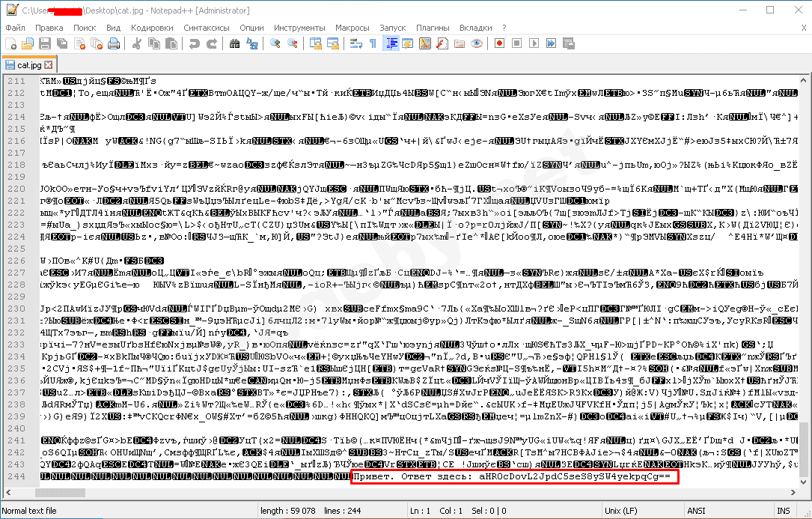Play back recorded macro
The height and width of the screenshot is (519, 812).
tap(534, 43)
